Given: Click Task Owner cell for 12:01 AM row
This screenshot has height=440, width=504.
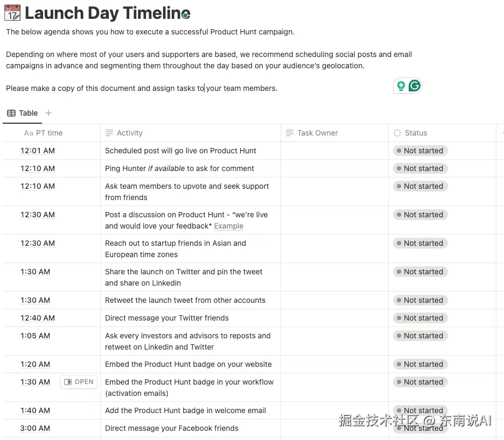Looking at the screenshot, I should point(334,151).
